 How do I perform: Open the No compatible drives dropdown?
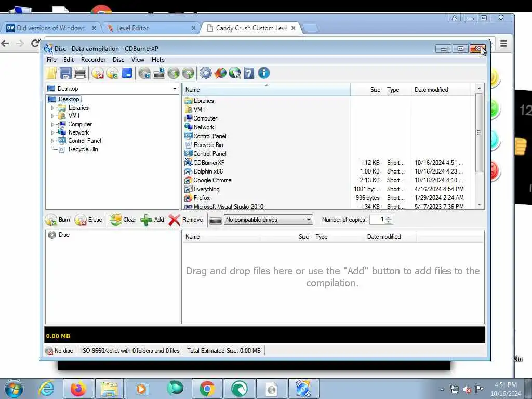coord(309,220)
